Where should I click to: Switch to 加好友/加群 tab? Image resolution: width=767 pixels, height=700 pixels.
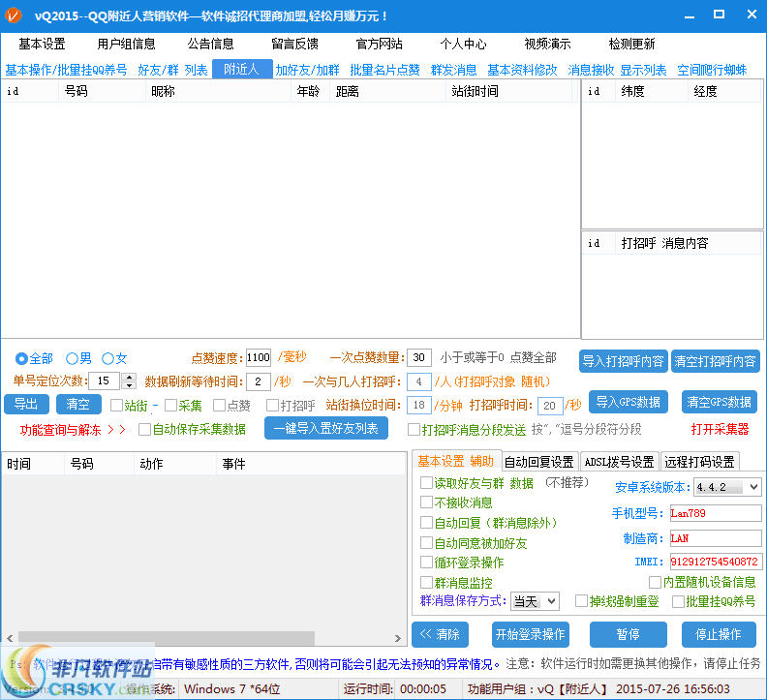click(x=307, y=70)
